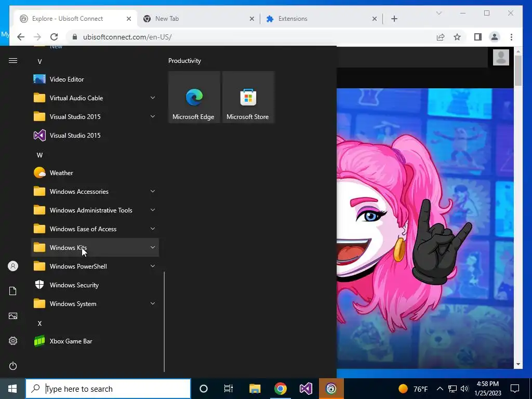This screenshot has height=399, width=532.
Task: Open Documents from the Start sidebar
Action: pyautogui.click(x=13, y=291)
